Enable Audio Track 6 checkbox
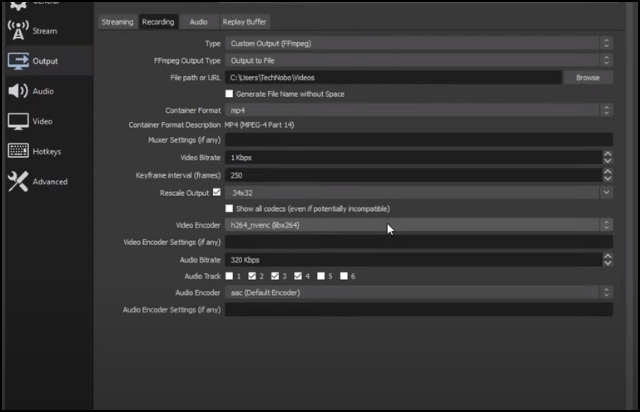 coord(344,276)
